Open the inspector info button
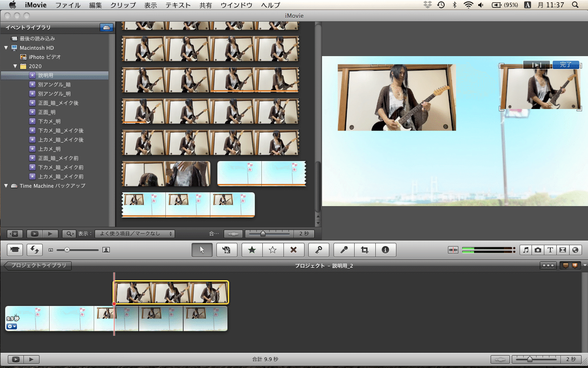The width and height of the screenshot is (588, 368). 385,250
